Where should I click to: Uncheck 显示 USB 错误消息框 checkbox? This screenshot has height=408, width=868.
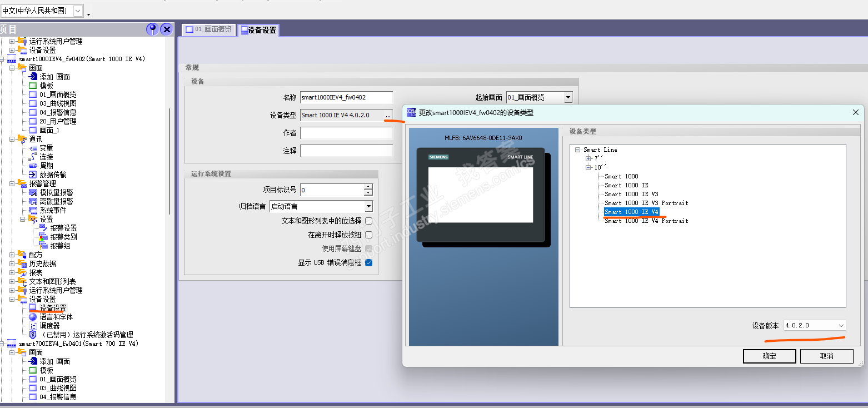(x=368, y=263)
